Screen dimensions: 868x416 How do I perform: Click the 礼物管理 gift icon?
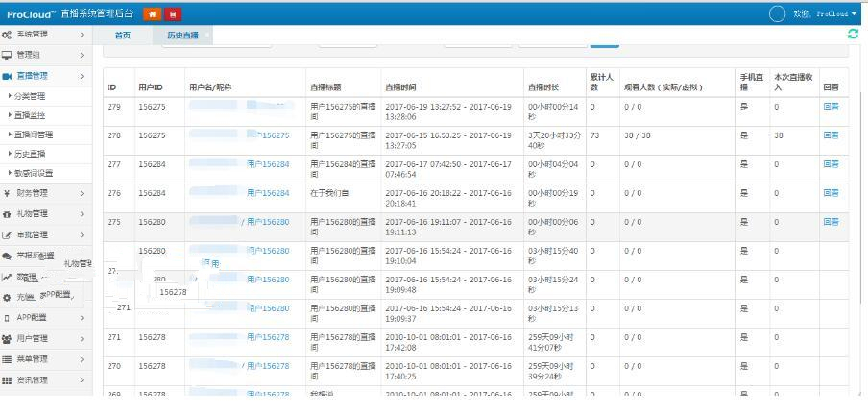click(8, 214)
